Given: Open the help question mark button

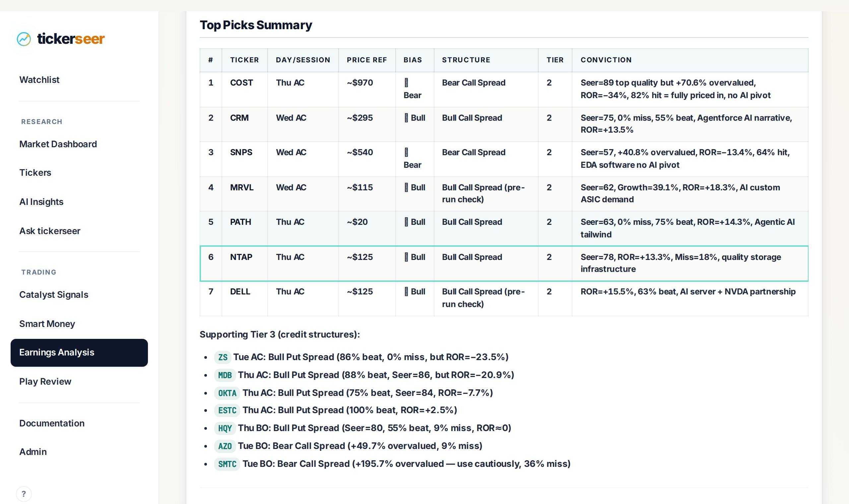Looking at the screenshot, I should (x=24, y=494).
